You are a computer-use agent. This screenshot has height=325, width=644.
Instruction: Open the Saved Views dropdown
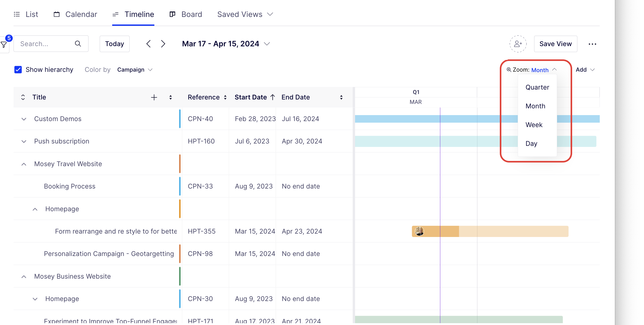[245, 14]
